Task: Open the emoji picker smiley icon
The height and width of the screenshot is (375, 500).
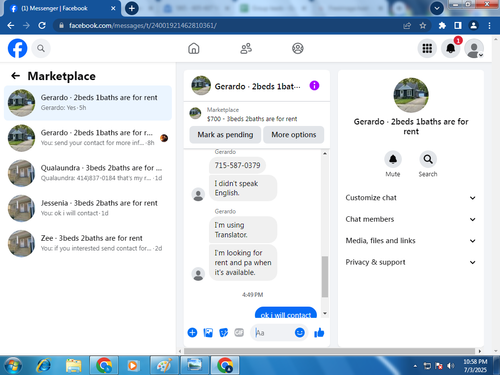Action: (x=300, y=332)
